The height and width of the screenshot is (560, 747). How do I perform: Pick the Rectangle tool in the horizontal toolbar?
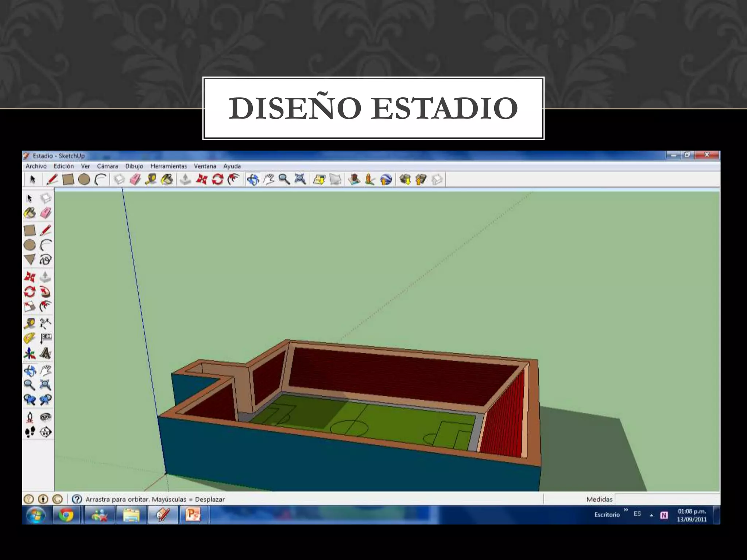point(68,179)
